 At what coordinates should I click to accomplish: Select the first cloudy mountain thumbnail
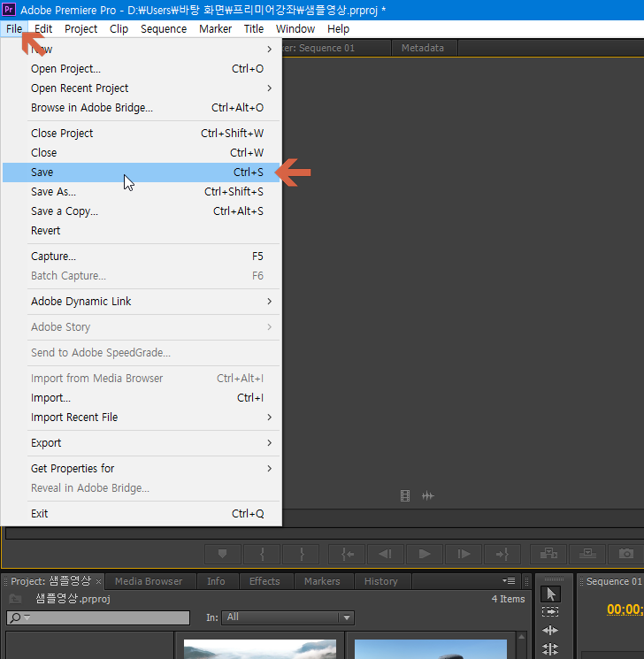tap(260, 649)
